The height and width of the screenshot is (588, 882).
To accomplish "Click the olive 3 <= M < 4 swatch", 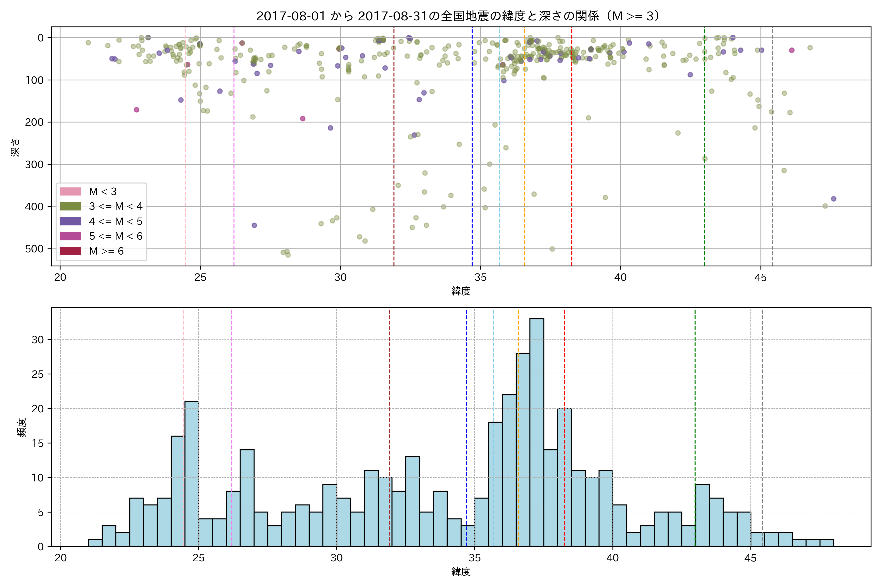I will point(70,206).
